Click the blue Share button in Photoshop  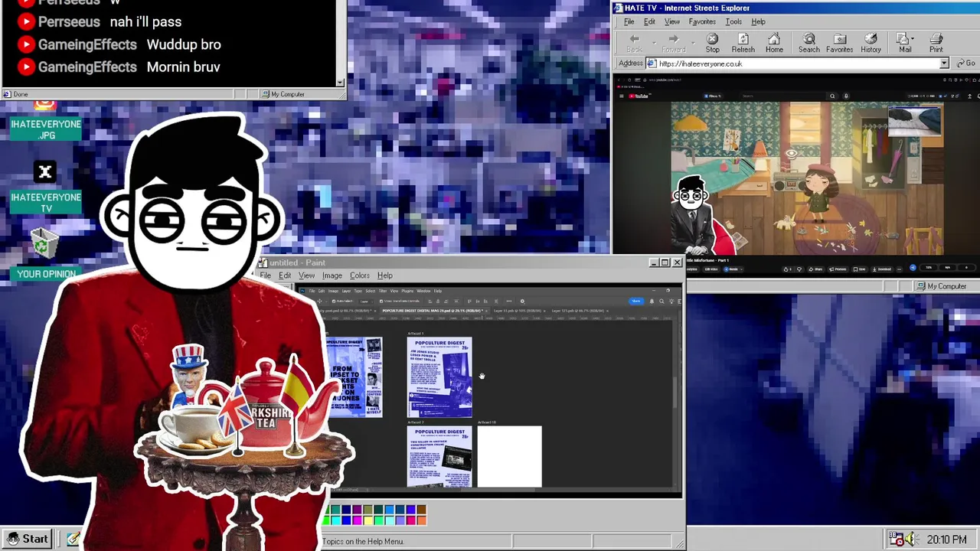tap(636, 301)
